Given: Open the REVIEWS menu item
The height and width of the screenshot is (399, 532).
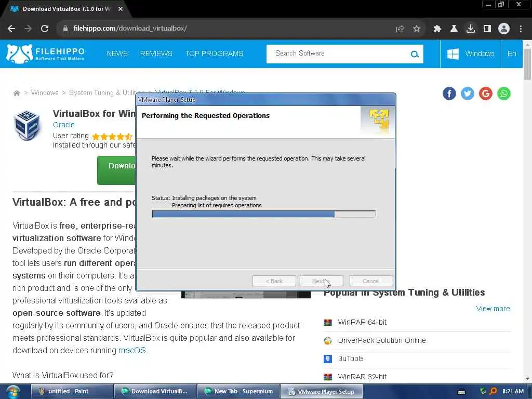Looking at the screenshot, I should pyautogui.click(x=156, y=54).
